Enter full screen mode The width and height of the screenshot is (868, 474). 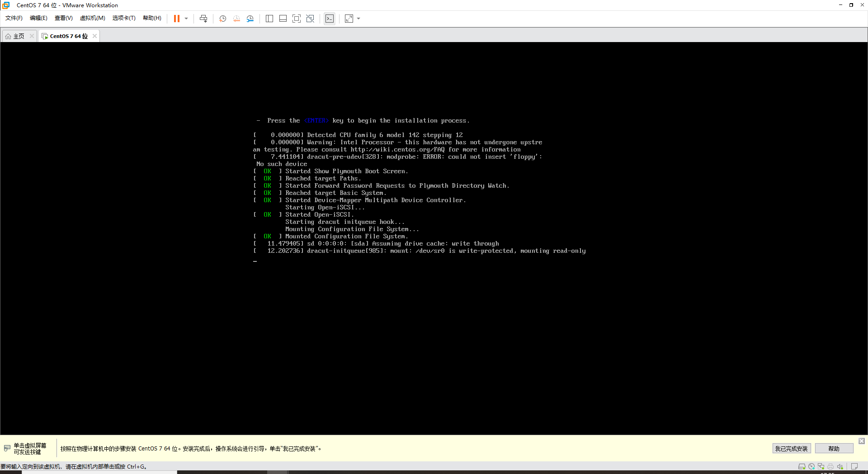point(297,19)
